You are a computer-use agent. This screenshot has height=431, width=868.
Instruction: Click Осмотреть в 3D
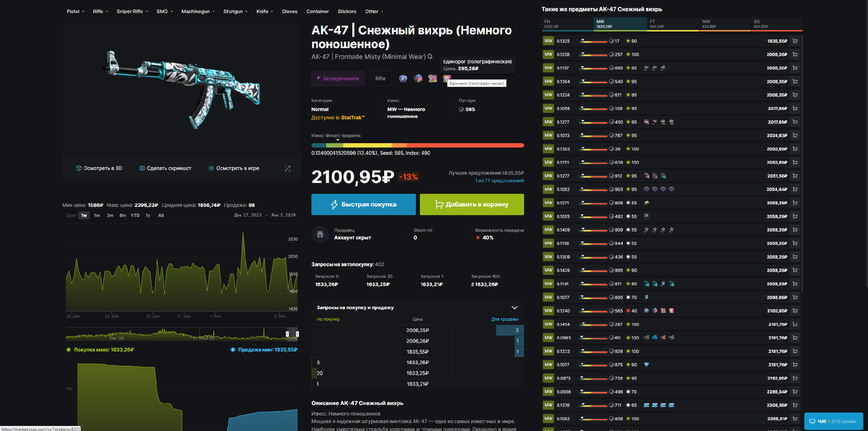point(99,168)
